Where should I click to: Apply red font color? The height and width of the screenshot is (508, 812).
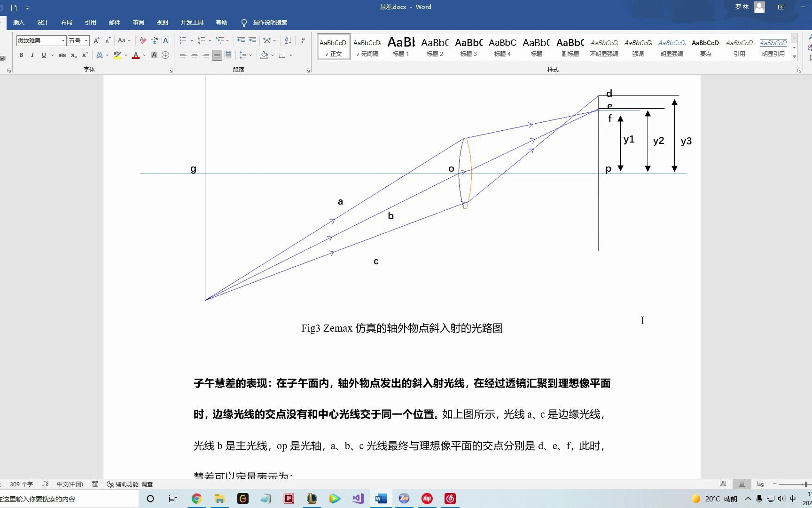[136, 55]
